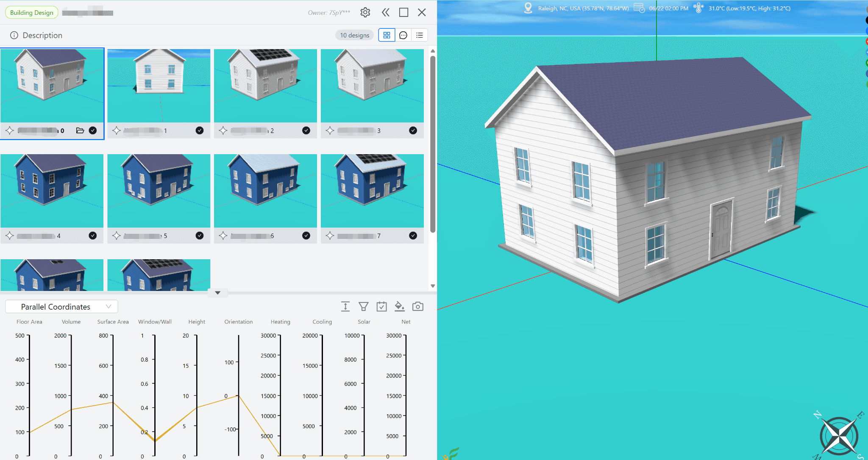
Task: Toggle the checkmark on design 1
Action: [x=200, y=130]
